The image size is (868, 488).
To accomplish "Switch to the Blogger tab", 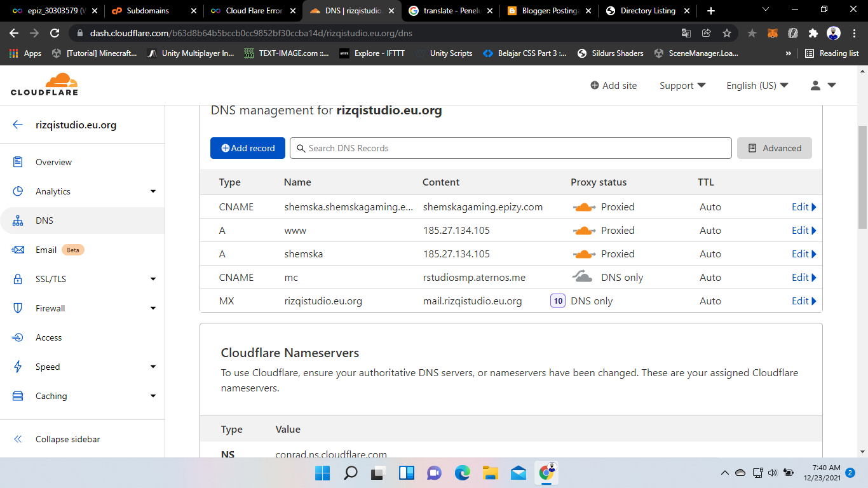I will click(x=550, y=11).
